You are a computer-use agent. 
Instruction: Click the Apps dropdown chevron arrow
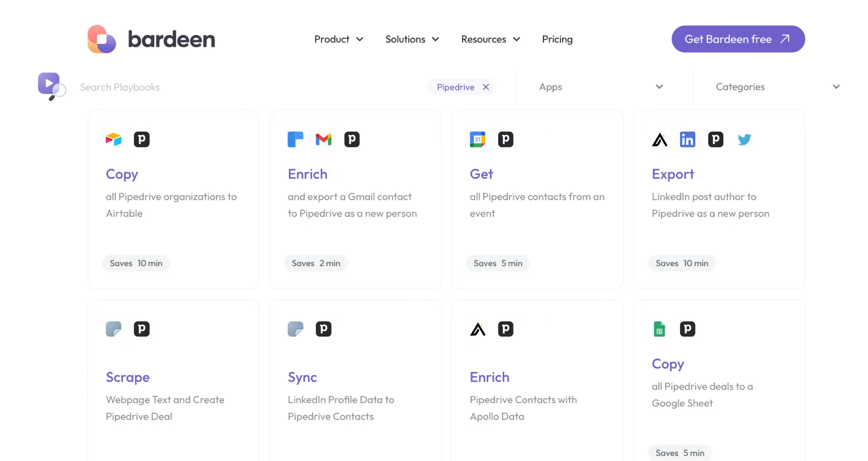660,87
